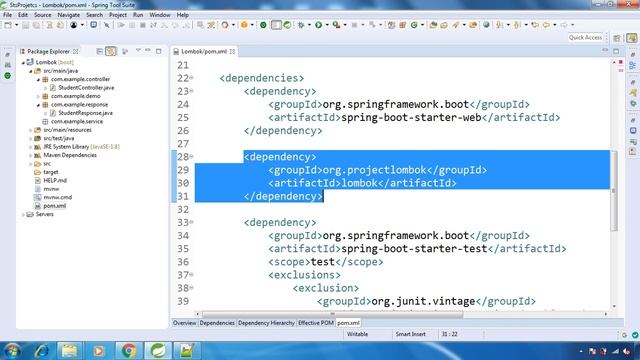
Task: Expand the src/main/resources tree node
Action: tap(31, 130)
